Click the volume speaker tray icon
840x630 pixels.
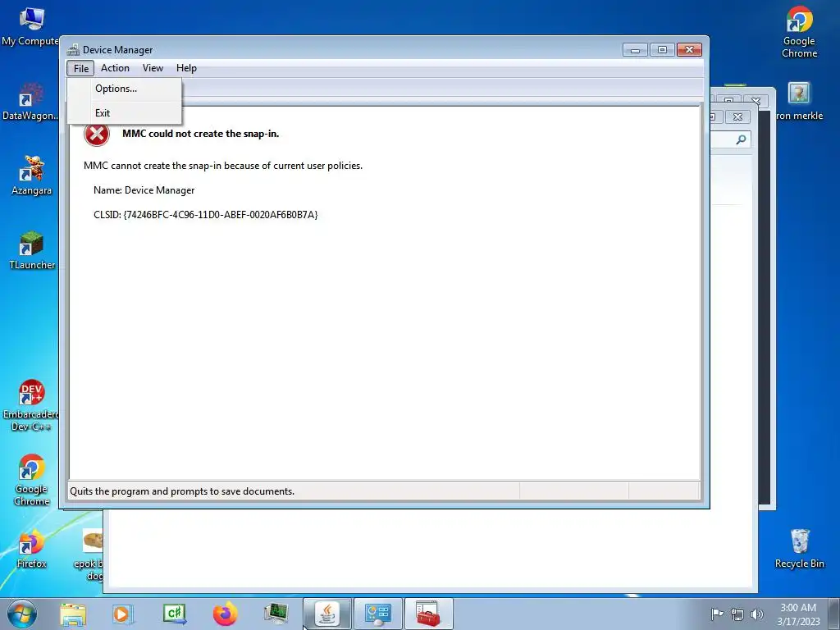point(757,614)
